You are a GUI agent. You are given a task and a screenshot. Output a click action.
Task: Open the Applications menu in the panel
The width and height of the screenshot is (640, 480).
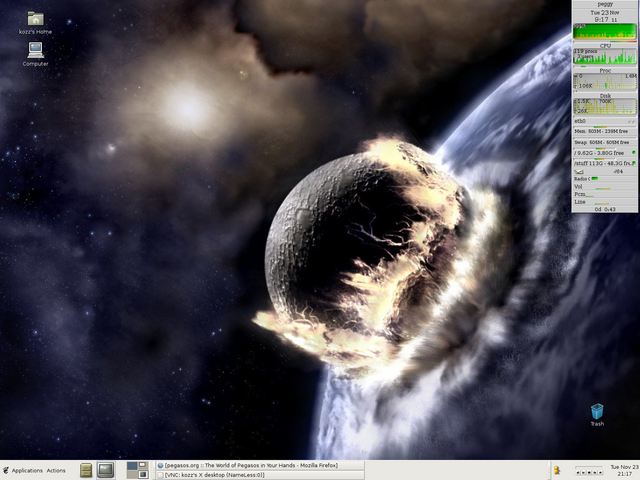[27, 471]
